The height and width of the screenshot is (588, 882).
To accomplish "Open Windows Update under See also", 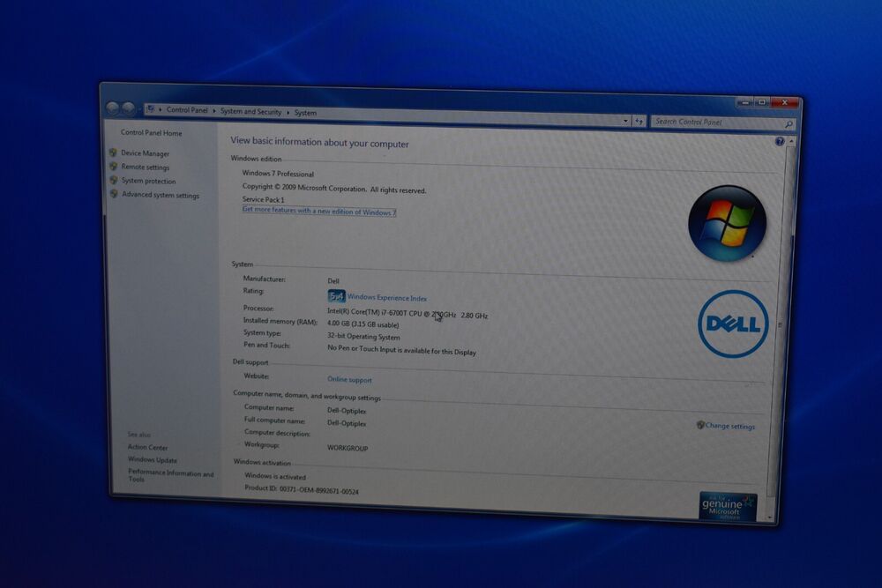I will coord(153,460).
